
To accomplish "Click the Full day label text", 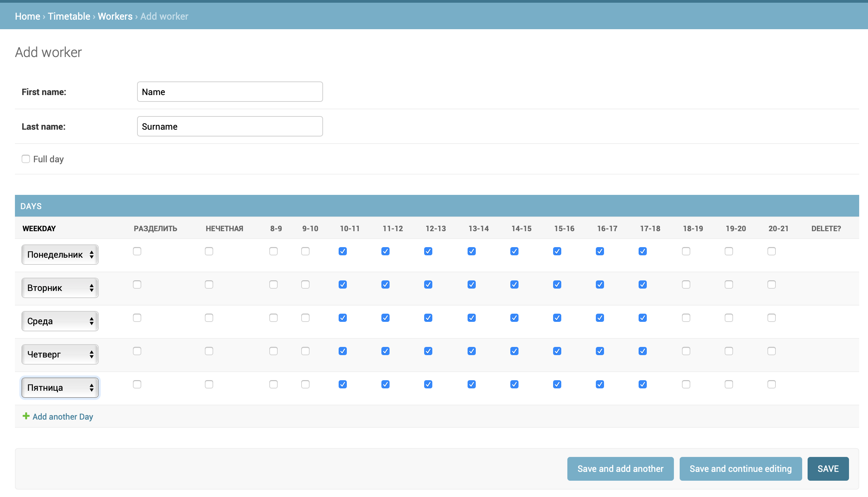I will click(49, 159).
